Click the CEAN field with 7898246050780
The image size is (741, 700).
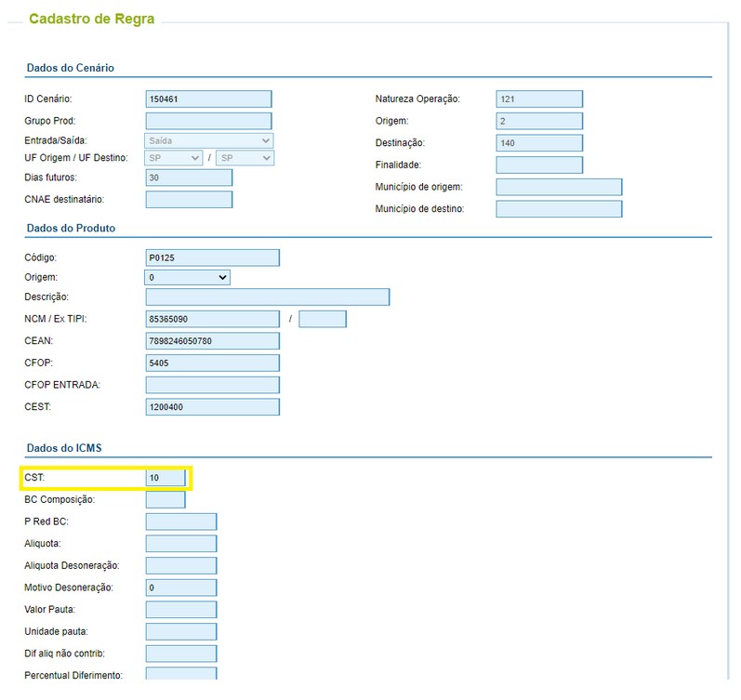(212, 341)
